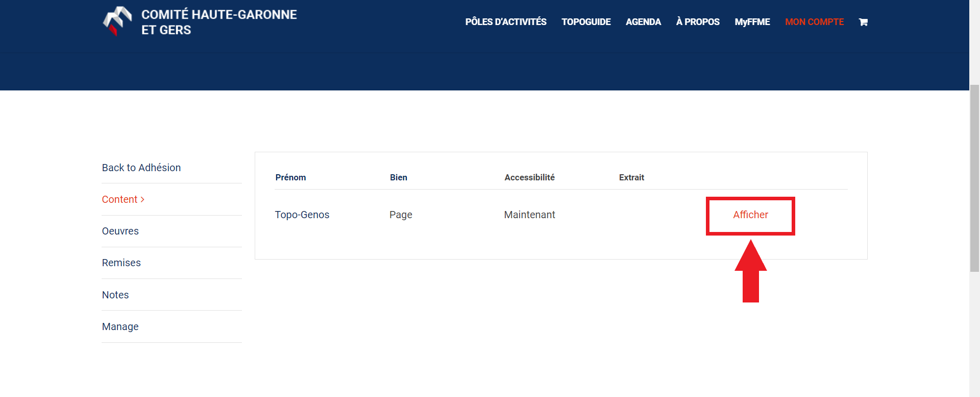Select Oeuvres in the sidebar
This screenshot has width=980, height=397.
point(120,231)
